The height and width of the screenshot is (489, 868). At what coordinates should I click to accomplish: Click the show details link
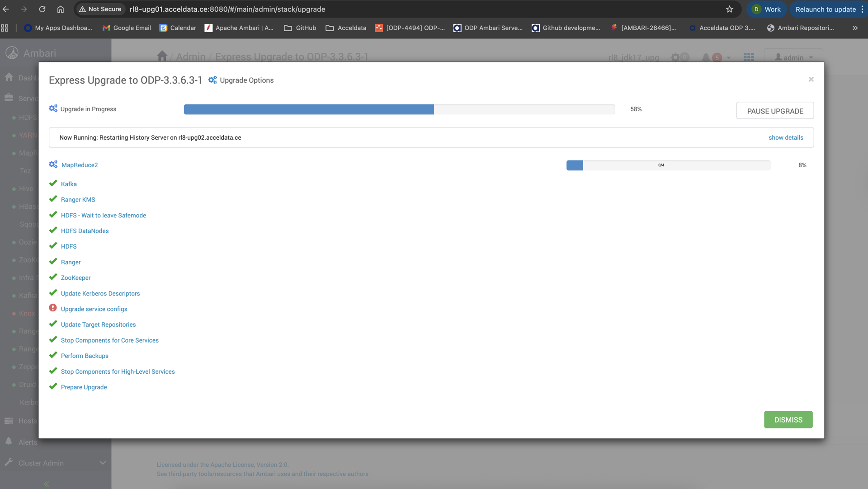(786, 137)
